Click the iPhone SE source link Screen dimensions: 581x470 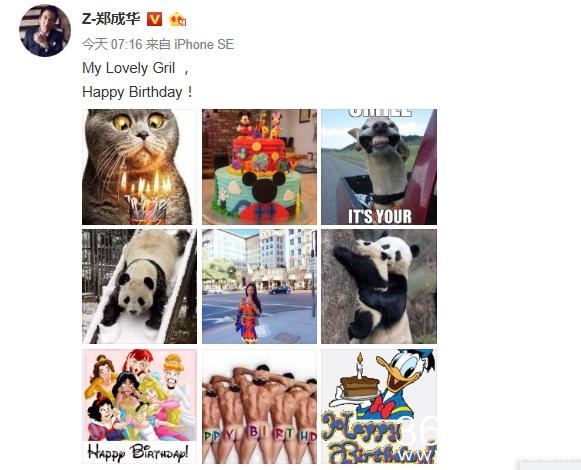(204, 44)
